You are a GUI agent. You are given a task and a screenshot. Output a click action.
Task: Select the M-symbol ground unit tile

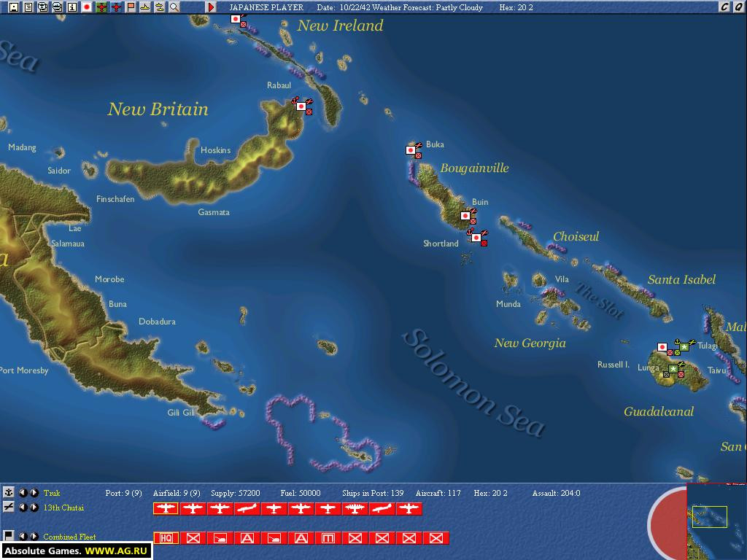(328, 538)
